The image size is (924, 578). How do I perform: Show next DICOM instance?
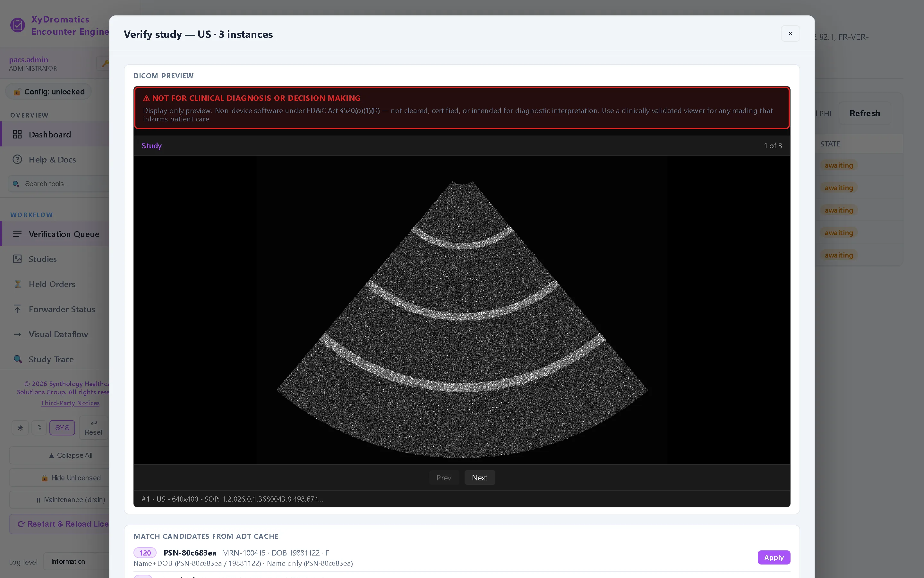tap(480, 477)
